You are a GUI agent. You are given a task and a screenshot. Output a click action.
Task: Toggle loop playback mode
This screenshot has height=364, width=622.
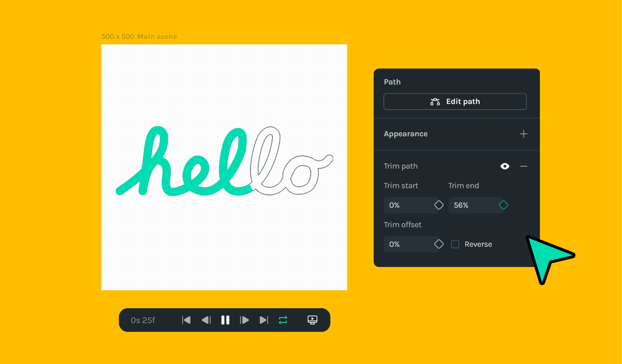(x=283, y=320)
